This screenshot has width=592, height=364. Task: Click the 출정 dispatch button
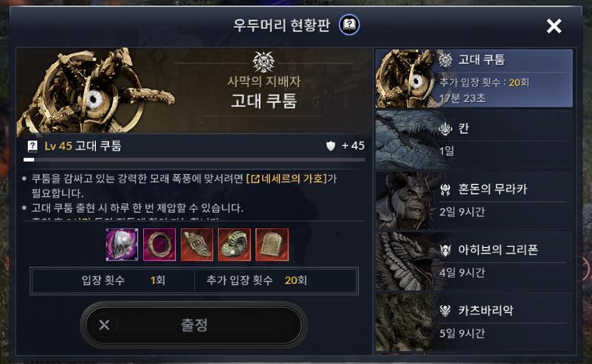(x=194, y=325)
